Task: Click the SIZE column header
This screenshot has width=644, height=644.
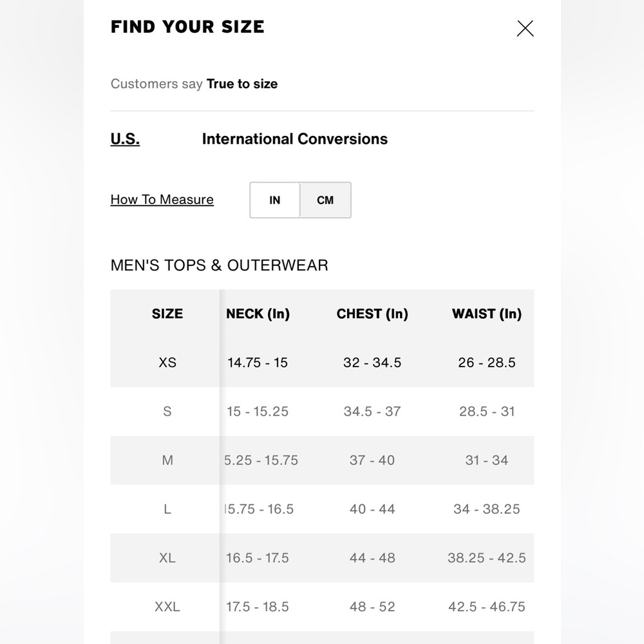Action: coord(167,314)
